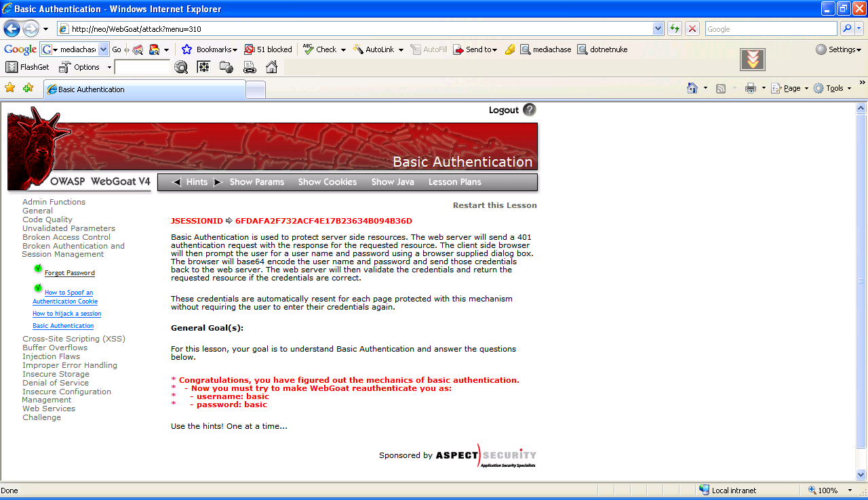Click inside the Google search box
868x500 pixels.
point(770,29)
